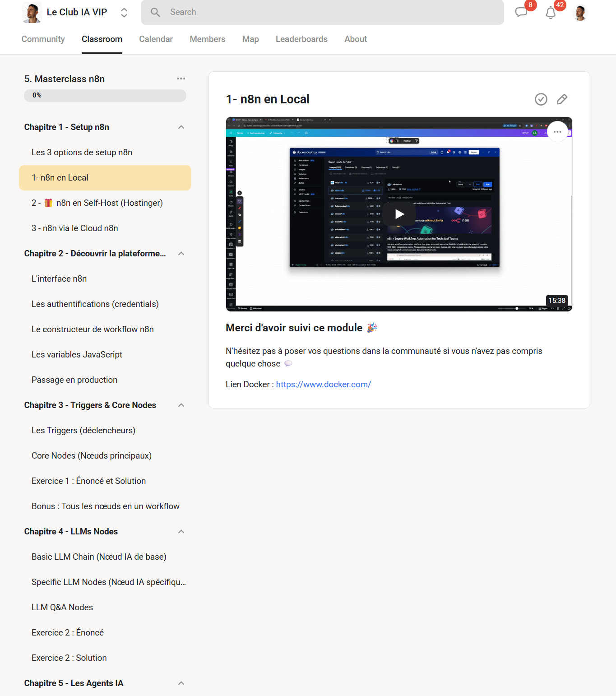Open lesson Les Triggers (déclencheurs)

[105, 431]
